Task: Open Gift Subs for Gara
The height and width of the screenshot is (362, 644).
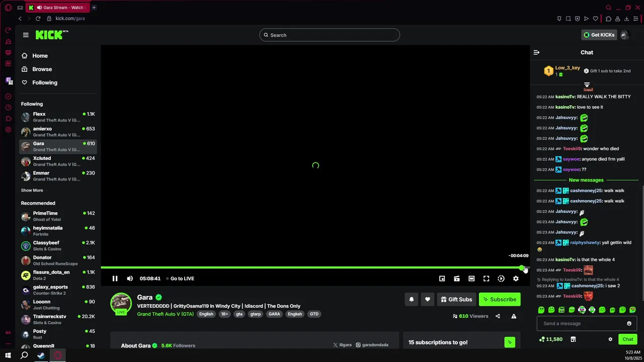Action: tap(456, 299)
